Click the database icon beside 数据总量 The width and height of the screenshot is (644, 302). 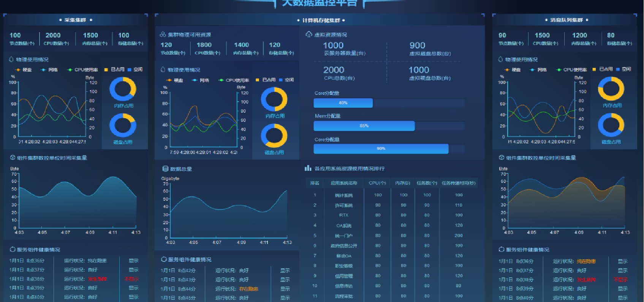tap(165, 169)
